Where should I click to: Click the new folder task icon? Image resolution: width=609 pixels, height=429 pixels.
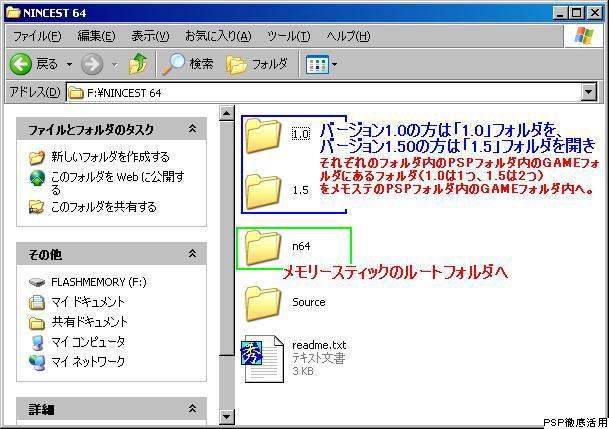tap(37, 157)
